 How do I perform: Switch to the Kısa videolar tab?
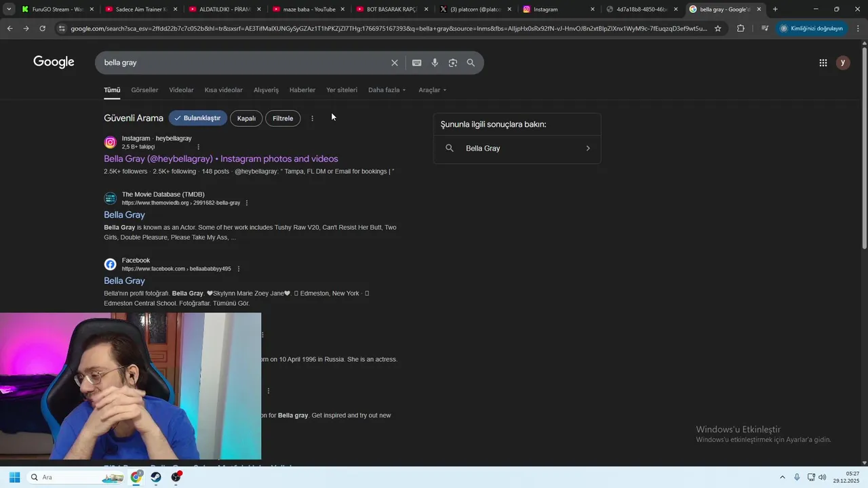tap(224, 90)
